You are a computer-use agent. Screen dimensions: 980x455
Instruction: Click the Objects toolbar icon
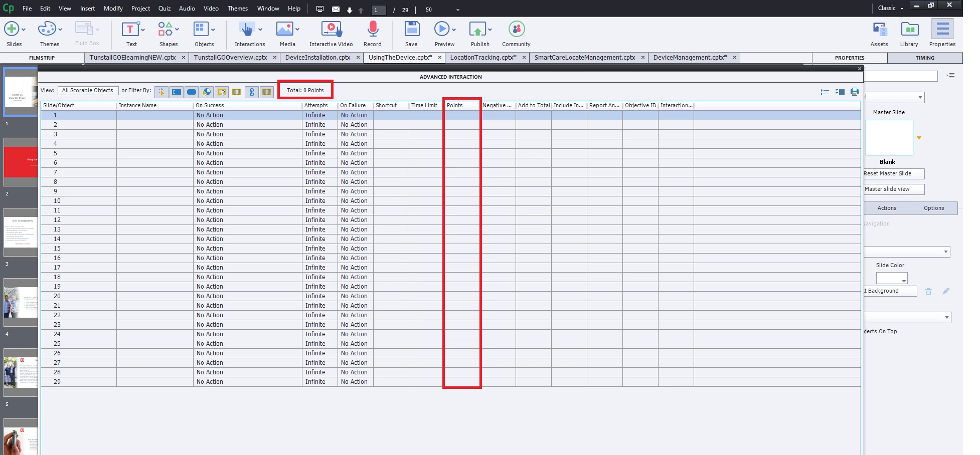point(201,29)
